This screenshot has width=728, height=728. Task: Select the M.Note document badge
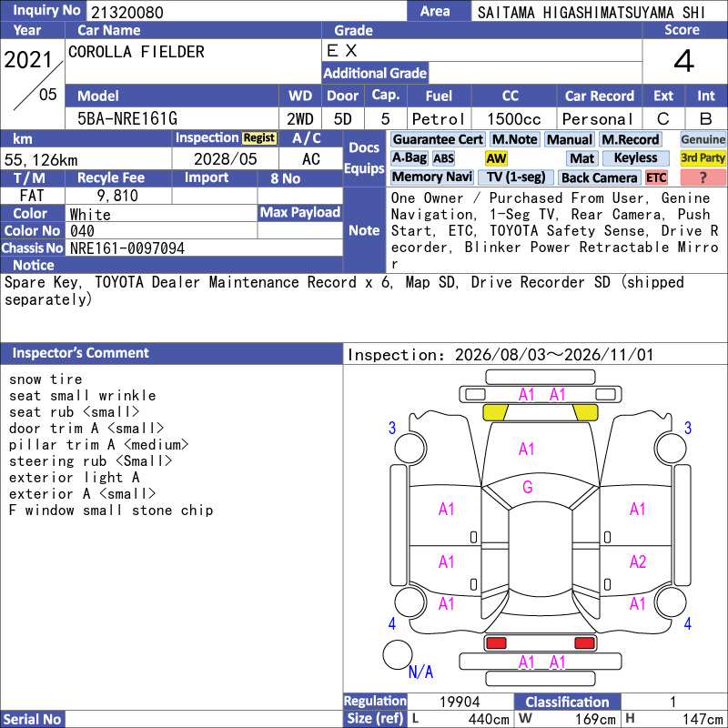pos(514,139)
